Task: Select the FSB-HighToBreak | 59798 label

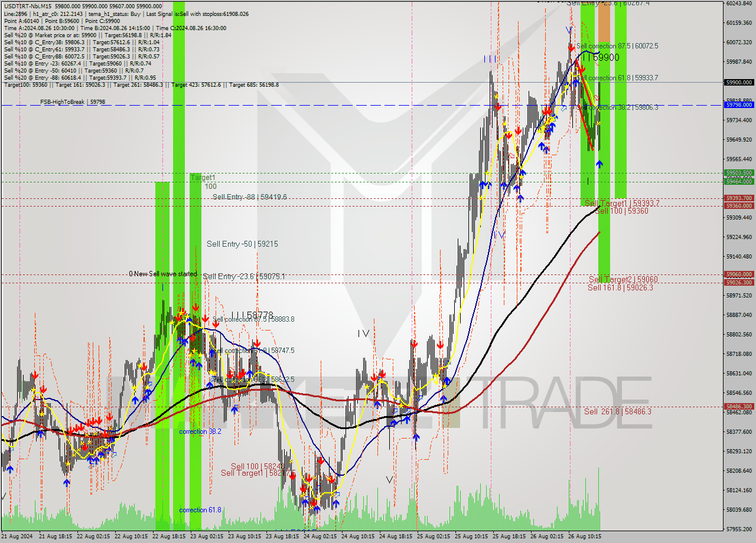Action: pos(73,102)
